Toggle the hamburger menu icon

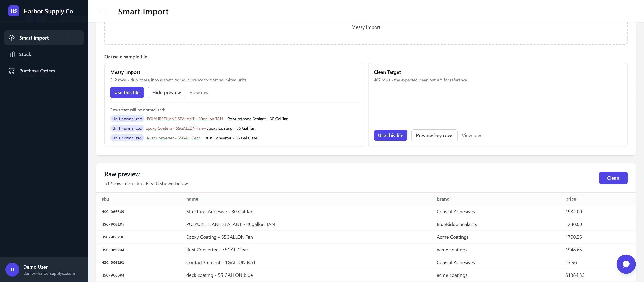103,11
